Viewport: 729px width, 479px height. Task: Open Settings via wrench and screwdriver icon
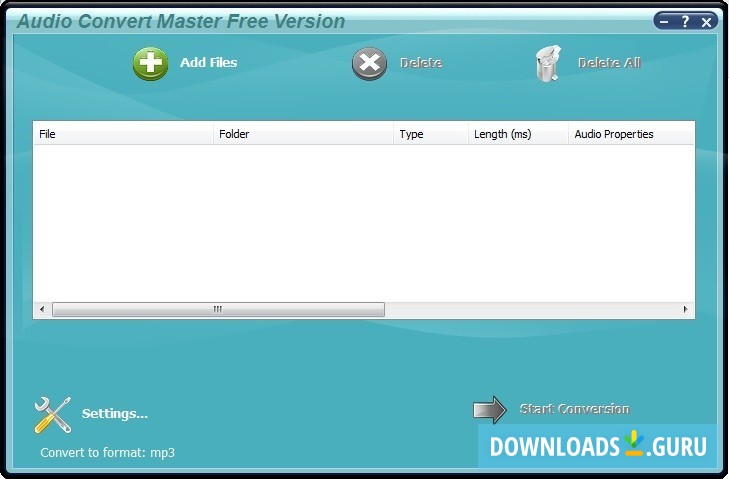click(x=53, y=415)
